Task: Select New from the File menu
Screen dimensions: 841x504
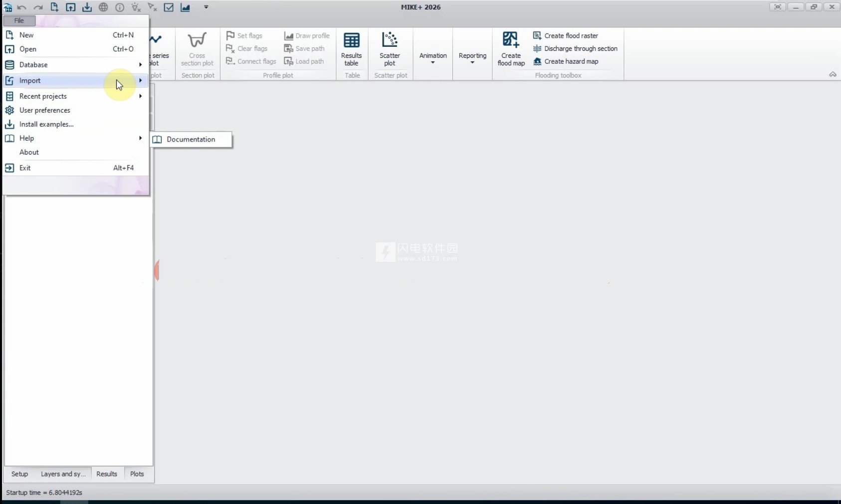Action: [x=26, y=35]
